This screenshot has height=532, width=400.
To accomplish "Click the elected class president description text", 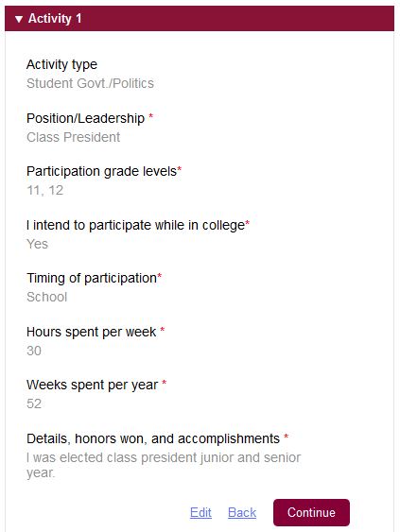I will (x=164, y=465).
